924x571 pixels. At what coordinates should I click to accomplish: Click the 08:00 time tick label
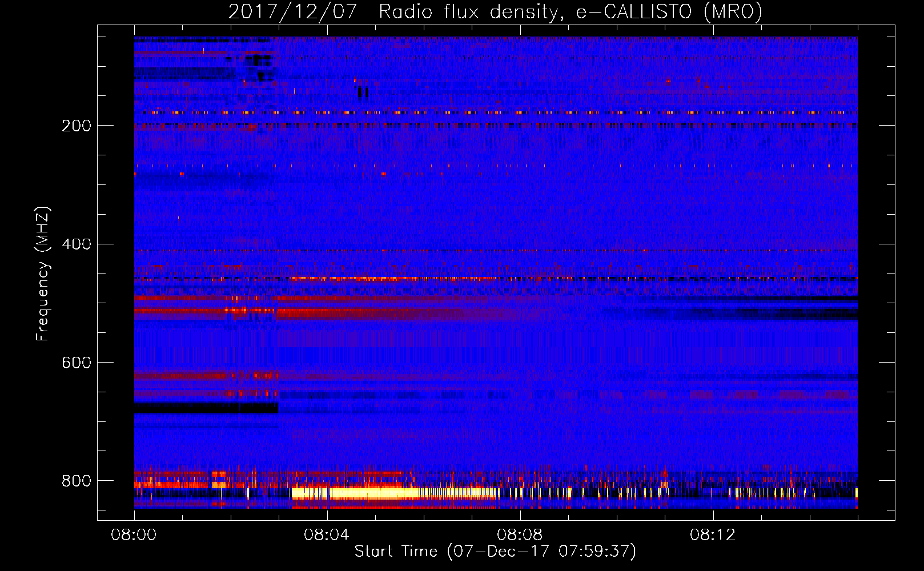pos(134,535)
